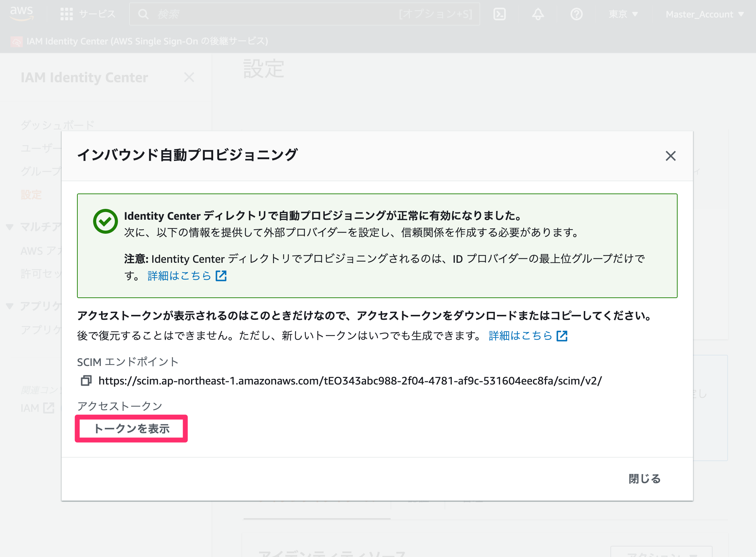Collapse the アプリケ sidebar section
This screenshot has height=557, width=756.
[x=10, y=306]
